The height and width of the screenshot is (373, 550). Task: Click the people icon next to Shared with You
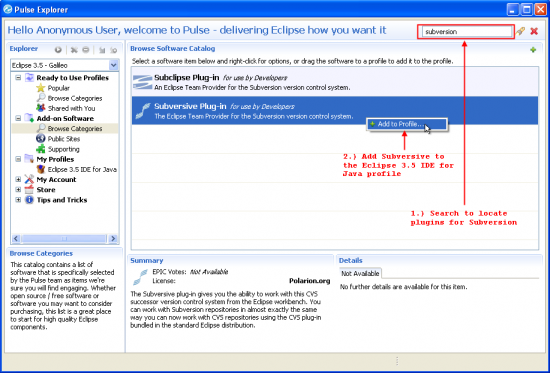(x=41, y=108)
